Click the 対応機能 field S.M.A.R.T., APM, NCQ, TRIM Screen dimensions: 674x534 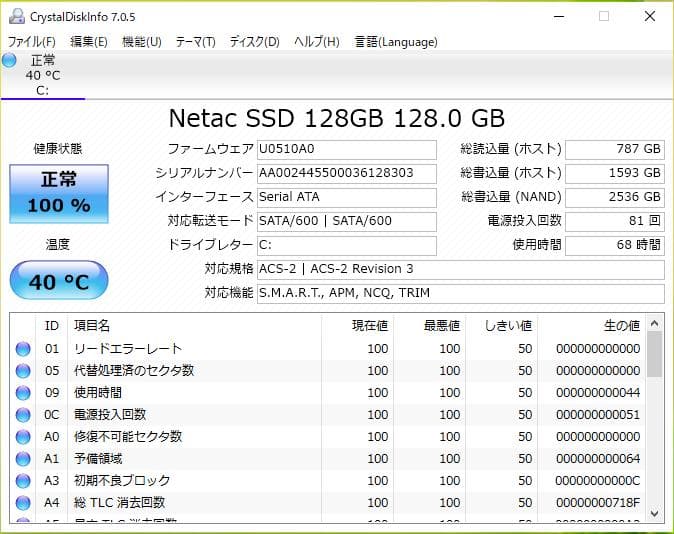click(461, 294)
